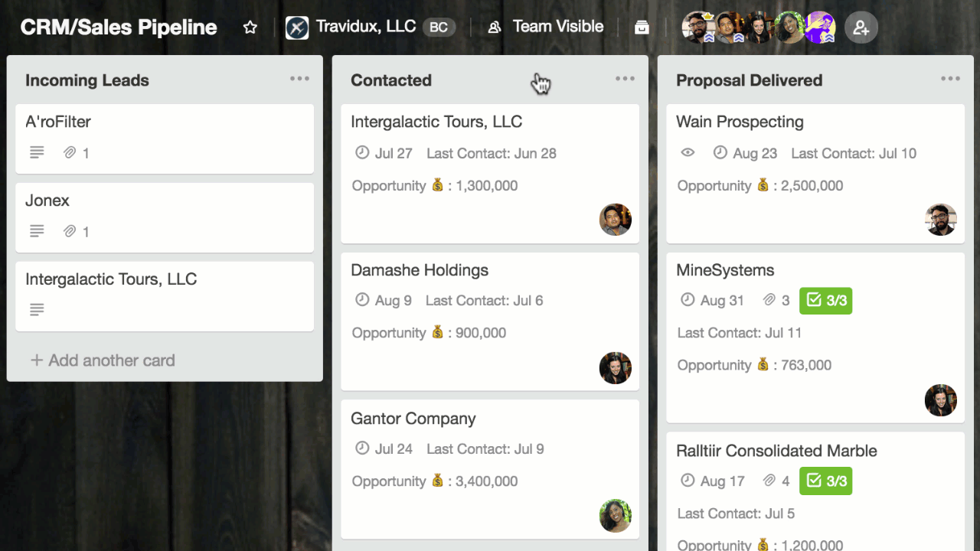The width and height of the screenshot is (980, 551).
Task: Open Wain Prospecting card title
Action: [x=740, y=122]
